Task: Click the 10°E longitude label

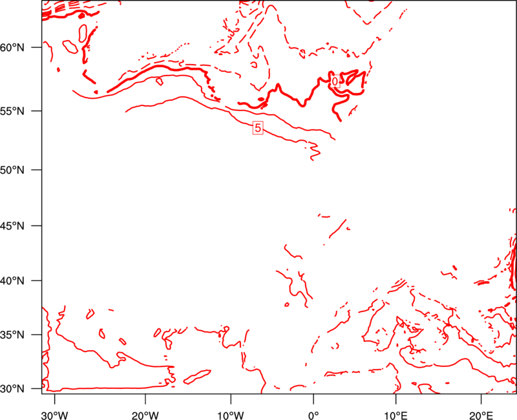Action: tap(396, 415)
